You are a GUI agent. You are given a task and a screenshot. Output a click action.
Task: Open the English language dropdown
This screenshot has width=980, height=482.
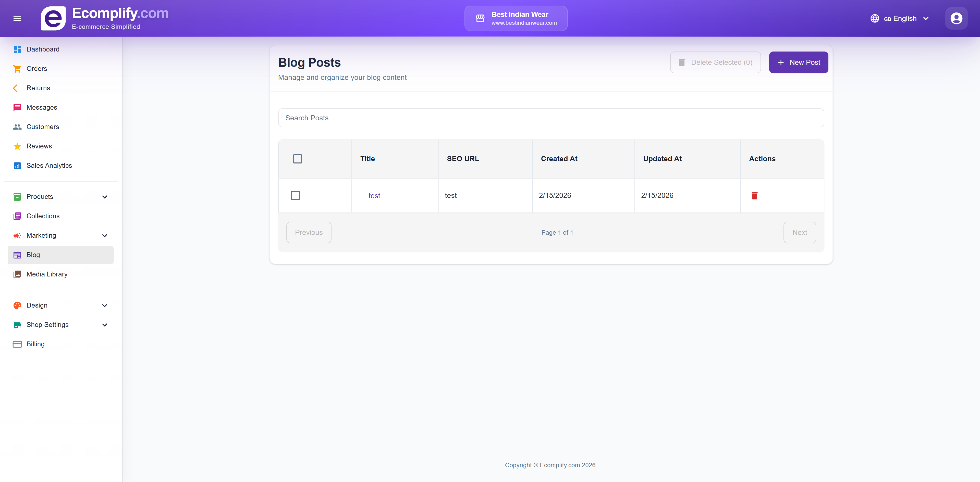(x=900, y=18)
